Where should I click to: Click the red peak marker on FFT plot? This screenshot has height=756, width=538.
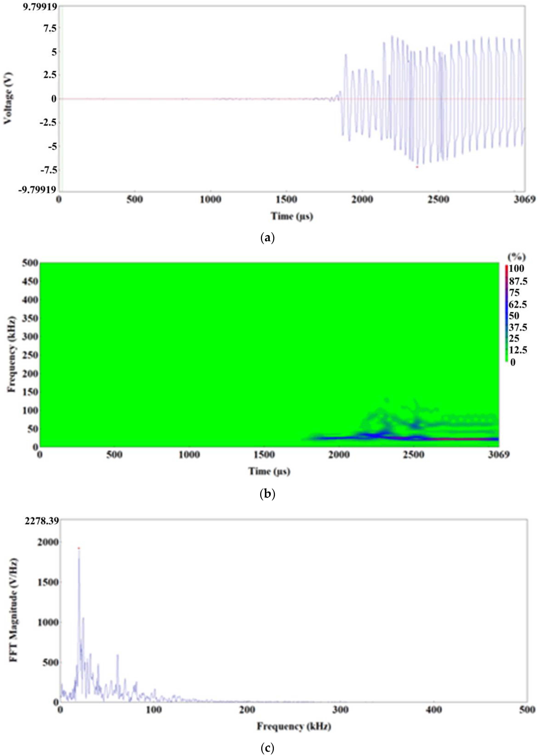click(79, 548)
